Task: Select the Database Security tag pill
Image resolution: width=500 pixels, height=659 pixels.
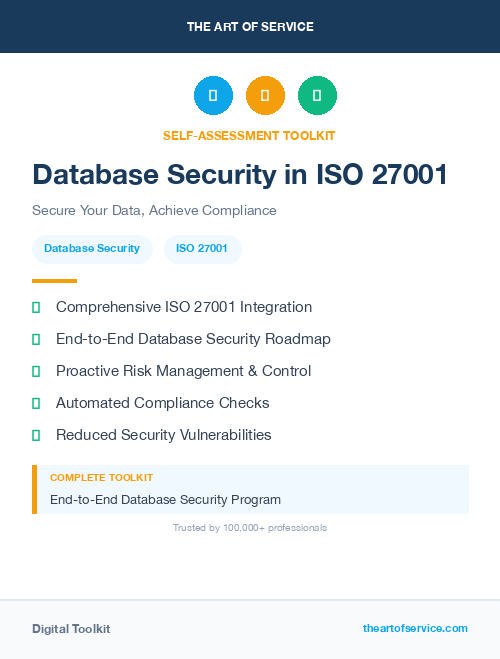Action: coord(92,249)
